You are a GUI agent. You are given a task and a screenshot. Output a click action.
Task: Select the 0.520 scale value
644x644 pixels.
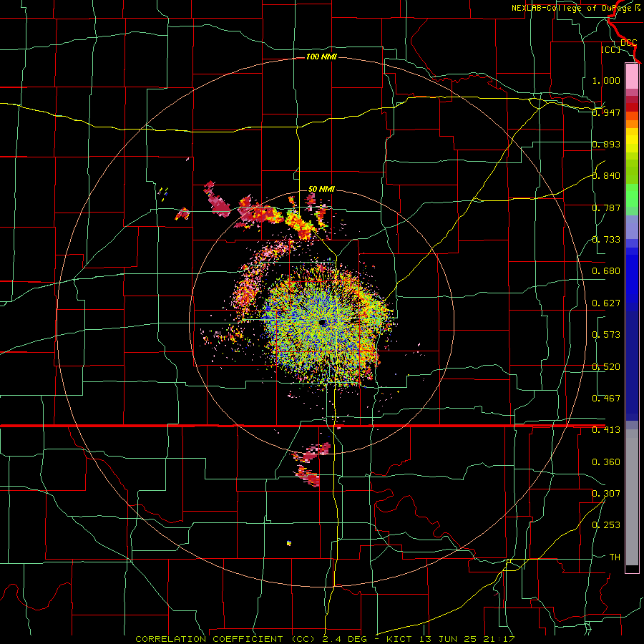tap(606, 367)
